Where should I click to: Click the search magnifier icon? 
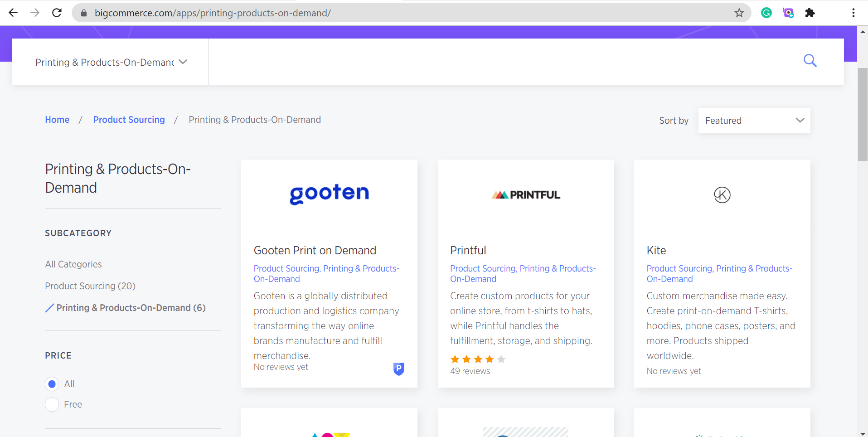810,60
